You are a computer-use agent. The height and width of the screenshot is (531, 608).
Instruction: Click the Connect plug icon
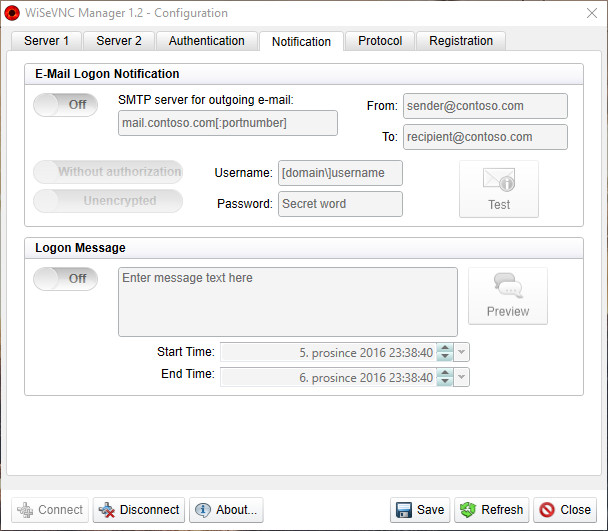[25, 510]
